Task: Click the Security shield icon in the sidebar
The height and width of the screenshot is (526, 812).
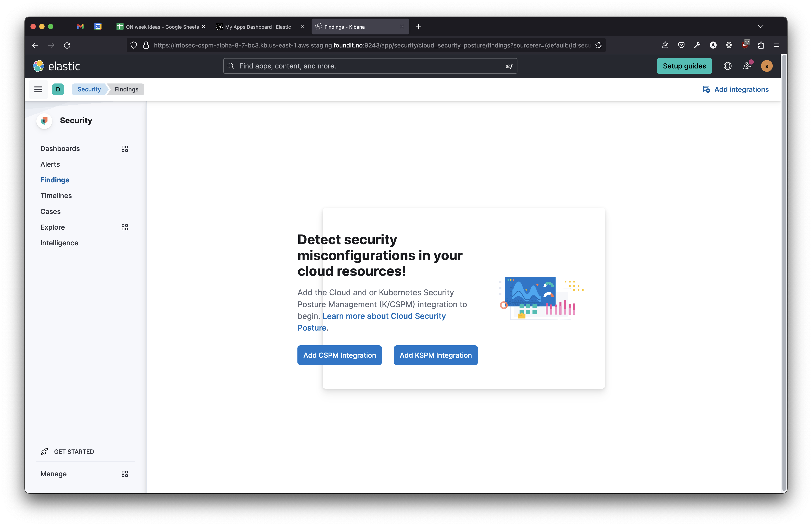Action: pos(44,121)
